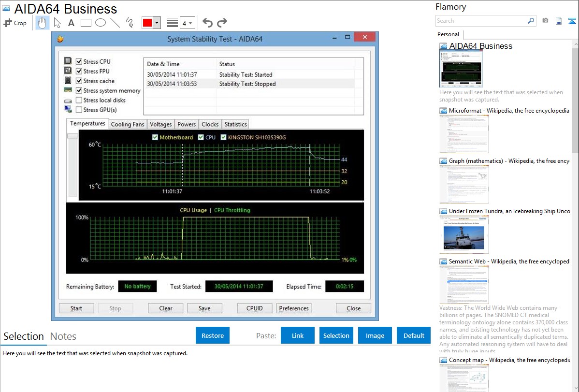Pick the ellipse shape tool
This screenshot has width=579, height=392.
101,23
